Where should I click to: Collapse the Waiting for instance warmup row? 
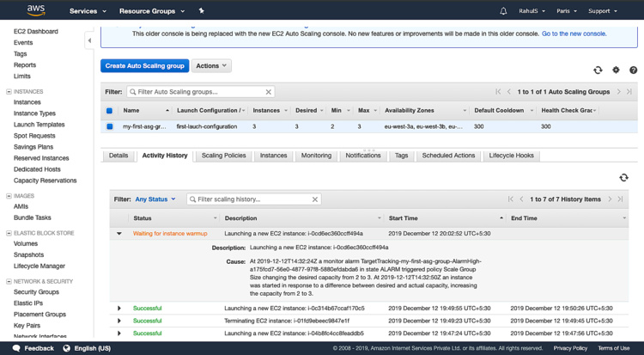119,234
